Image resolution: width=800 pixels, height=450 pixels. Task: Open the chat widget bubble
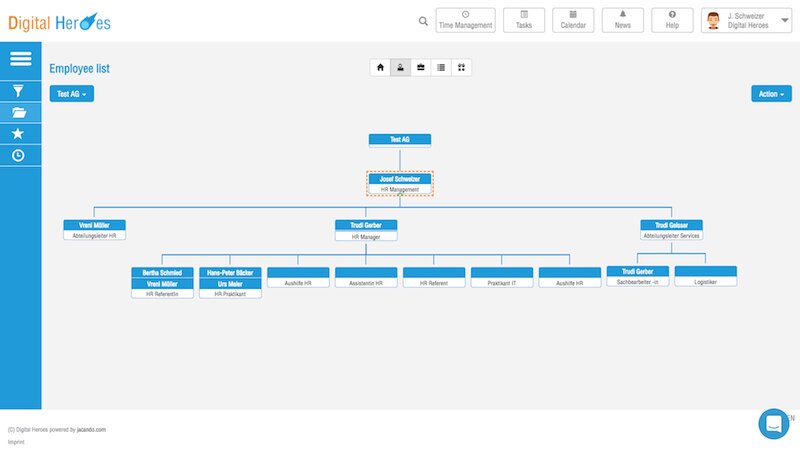click(x=773, y=424)
